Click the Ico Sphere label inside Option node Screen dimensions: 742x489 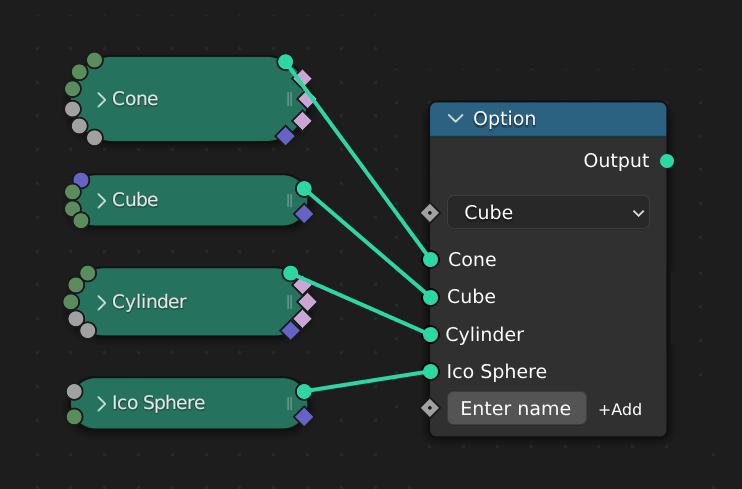497,372
